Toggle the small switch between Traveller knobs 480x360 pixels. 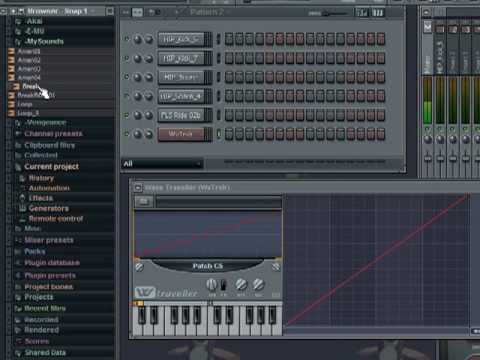coord(223,285)
